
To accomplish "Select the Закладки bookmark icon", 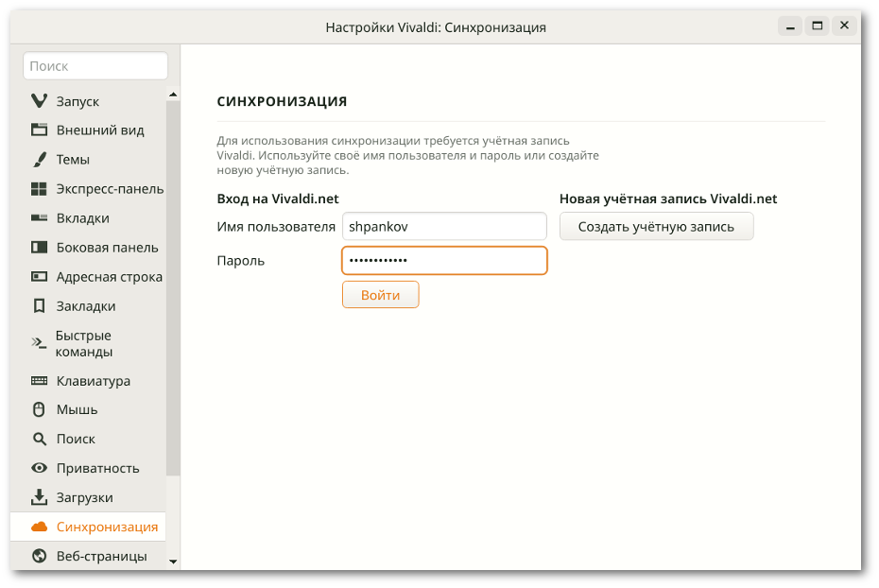I will tap(40, 306).
